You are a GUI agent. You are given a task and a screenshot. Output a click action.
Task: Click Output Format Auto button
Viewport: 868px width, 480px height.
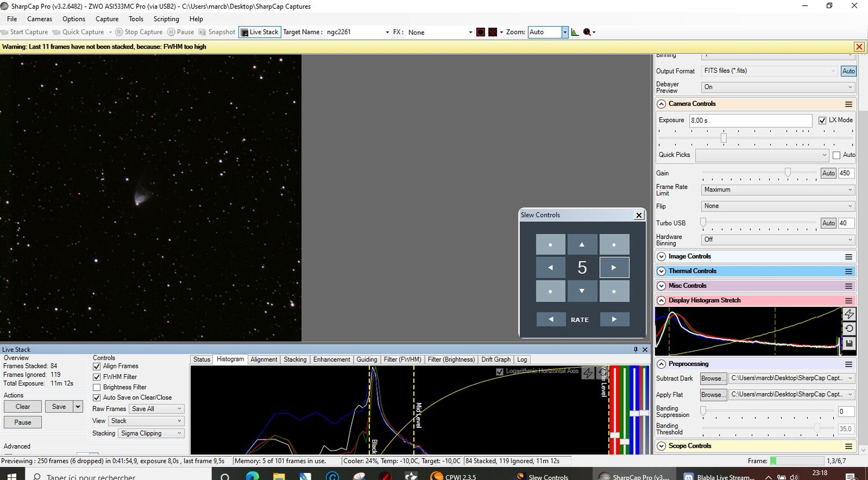point(848,71)
